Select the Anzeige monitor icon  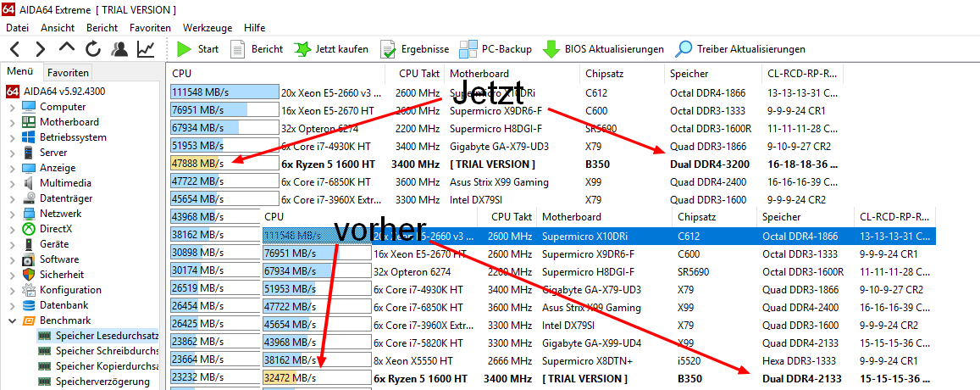[29, 168]
